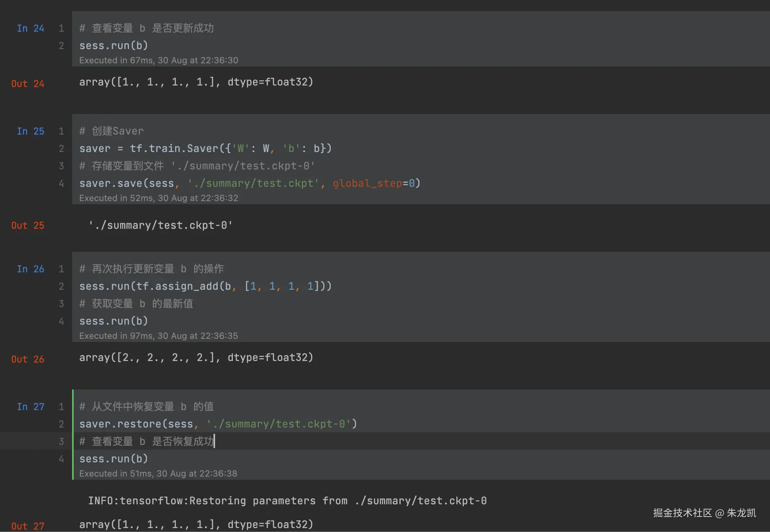Click the tf.train.Saver code line
This screenshot has width=770, height=532.
point(205,149)
